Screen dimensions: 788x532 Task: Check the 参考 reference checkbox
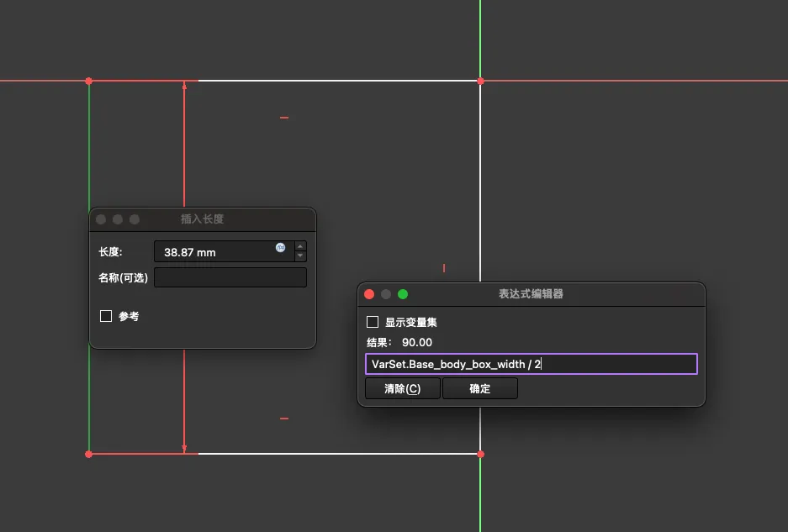[x=106, y=316]
